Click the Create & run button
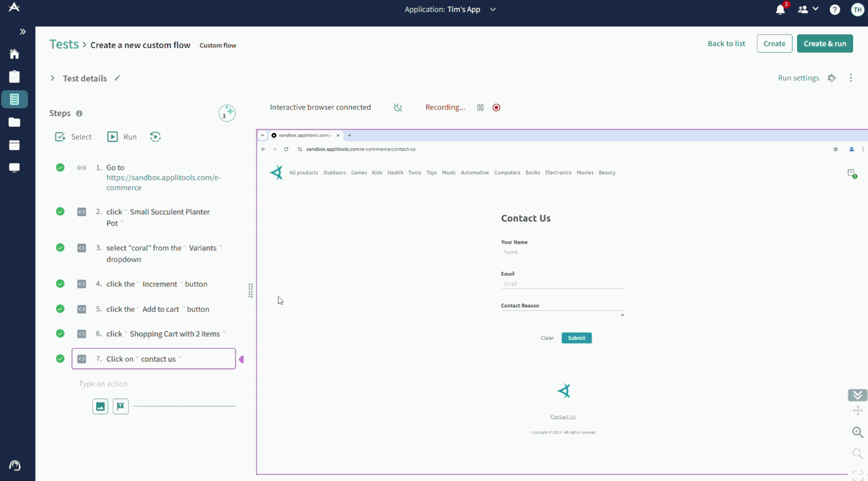The width and height of the screenshot is (868, 481). pyautogui.click(x=825, y=43)
